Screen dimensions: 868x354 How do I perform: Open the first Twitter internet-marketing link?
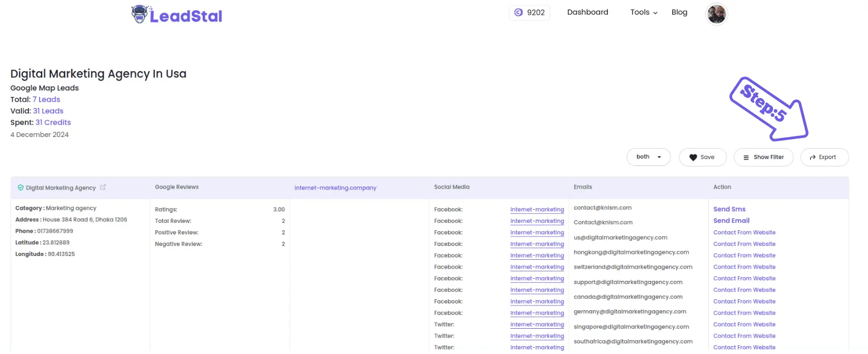537,324
